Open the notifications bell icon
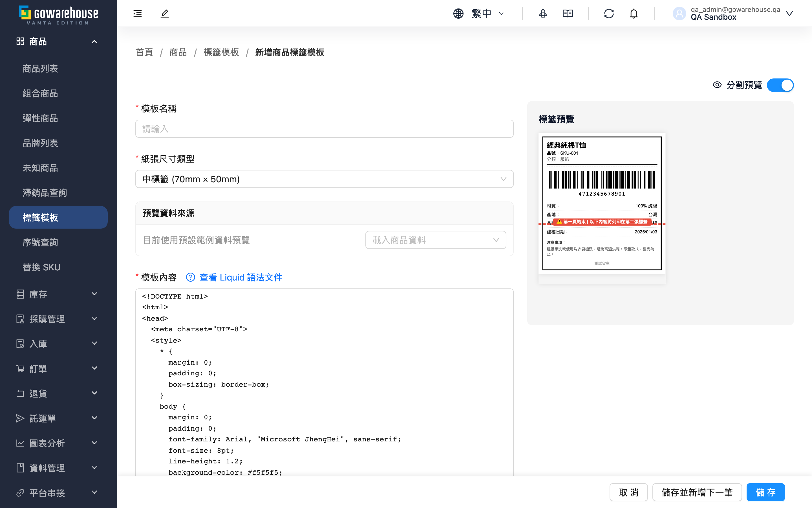This screenshot has height=508, width=812. click(x=634, y=14)
